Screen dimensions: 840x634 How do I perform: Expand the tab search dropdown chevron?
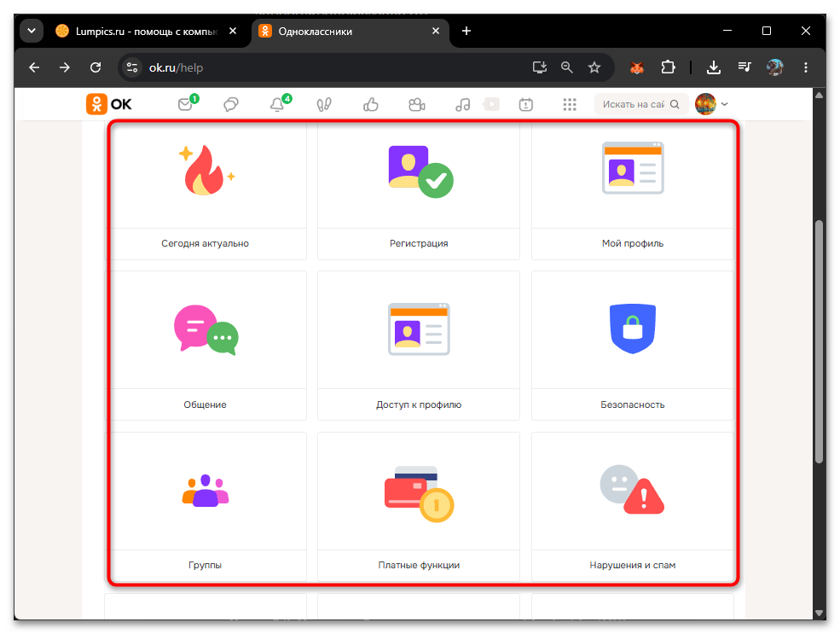[32, 31]
